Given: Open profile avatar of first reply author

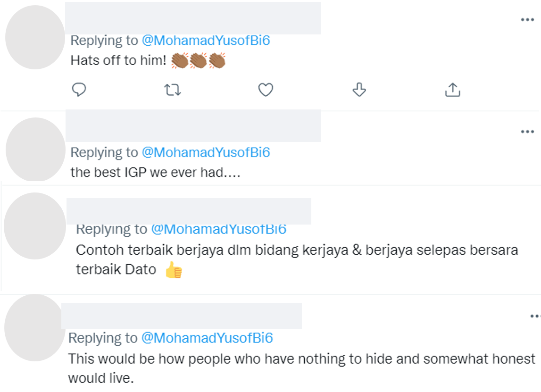Looking at the screenshot, I should click(x=35, y=37).
